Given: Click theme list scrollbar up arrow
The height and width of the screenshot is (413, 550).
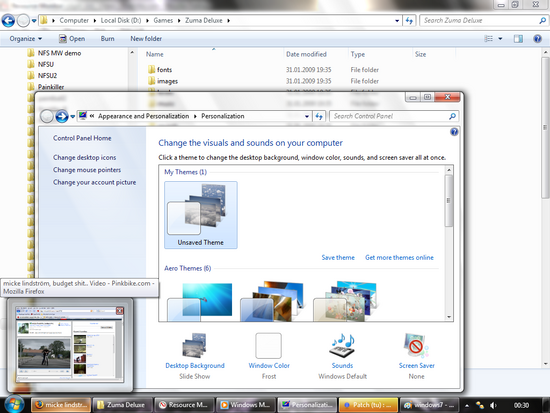Looking at the screenshot, I should point(449,170).
